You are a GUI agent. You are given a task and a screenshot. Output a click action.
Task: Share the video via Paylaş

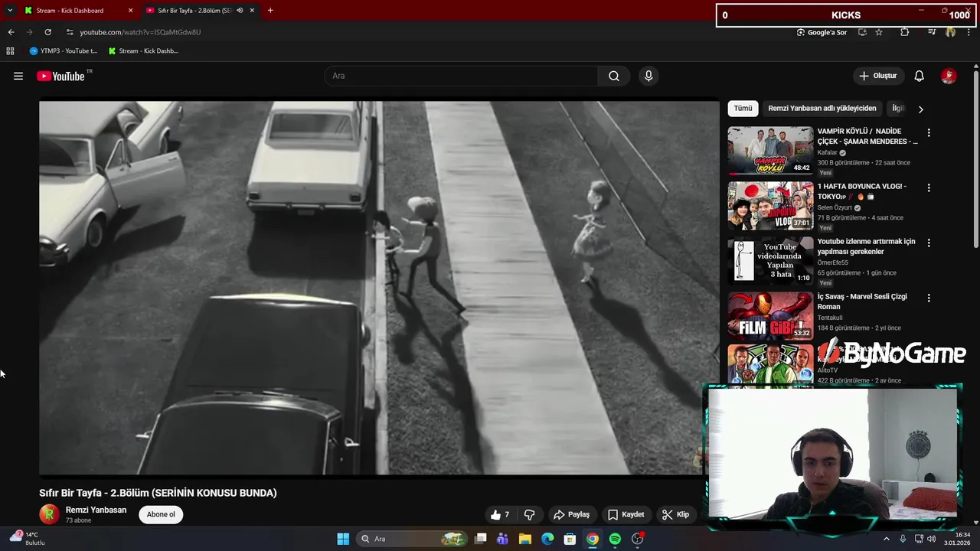(x=571, y=515)
